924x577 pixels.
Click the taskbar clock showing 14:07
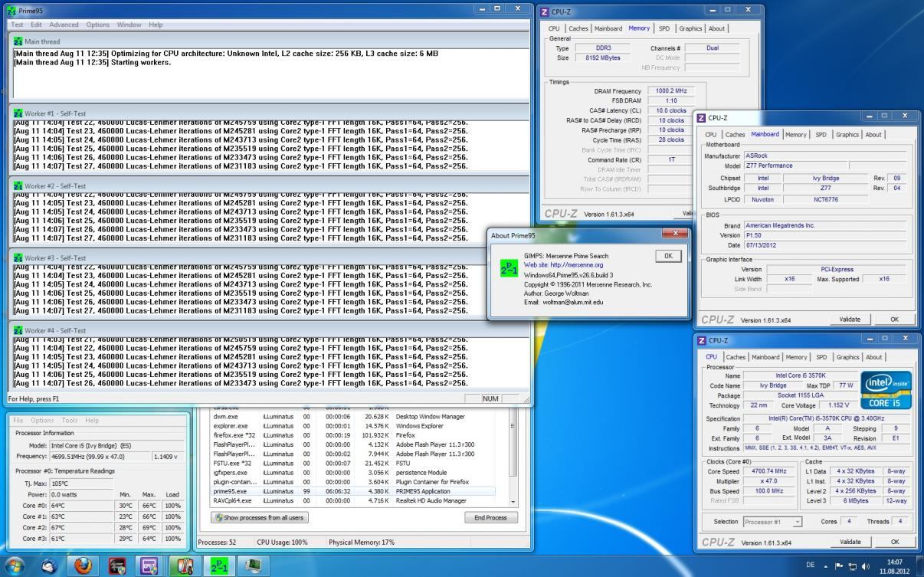[894, 566]
